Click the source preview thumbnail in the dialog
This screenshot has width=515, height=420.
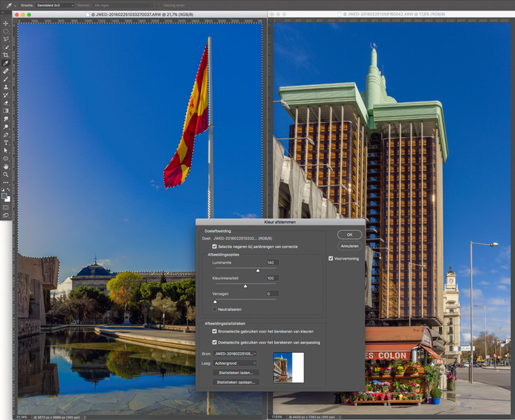pos(289,367)
